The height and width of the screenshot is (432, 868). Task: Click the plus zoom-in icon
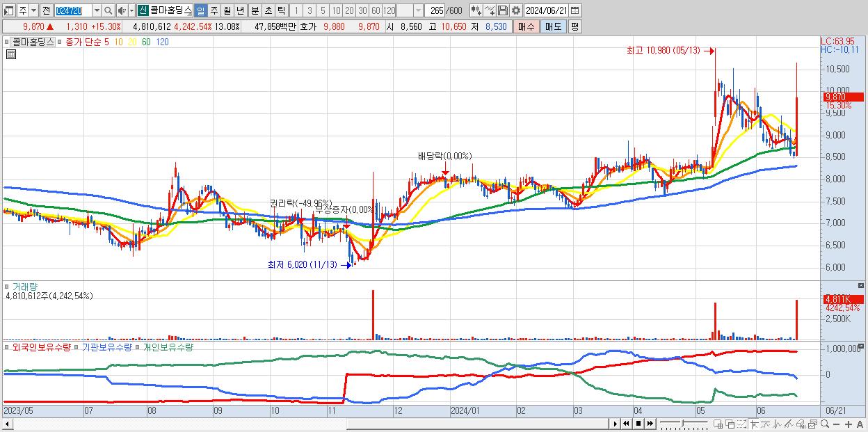[x=849, y=424]
